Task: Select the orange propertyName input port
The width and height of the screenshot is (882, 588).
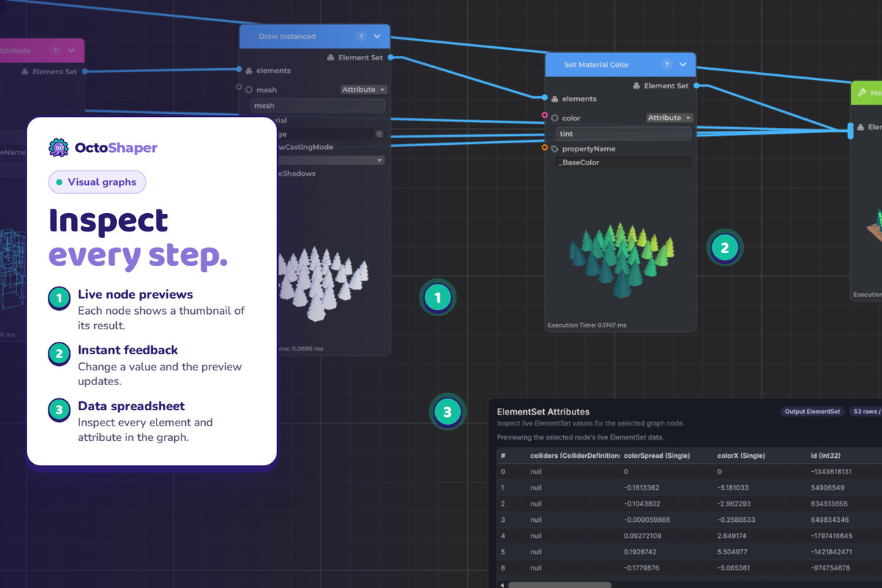Action: pyautogui.click(x=545, y=148)
